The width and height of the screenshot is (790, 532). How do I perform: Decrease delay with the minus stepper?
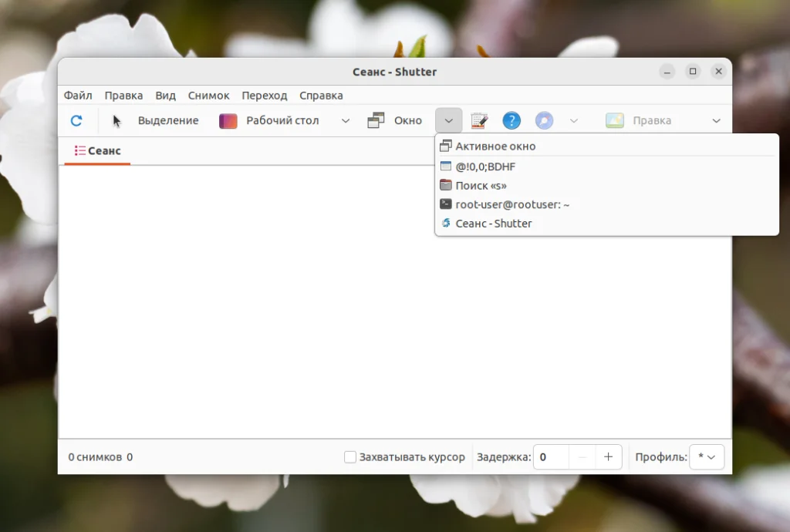pyautogui.click(x=585, y=456)
